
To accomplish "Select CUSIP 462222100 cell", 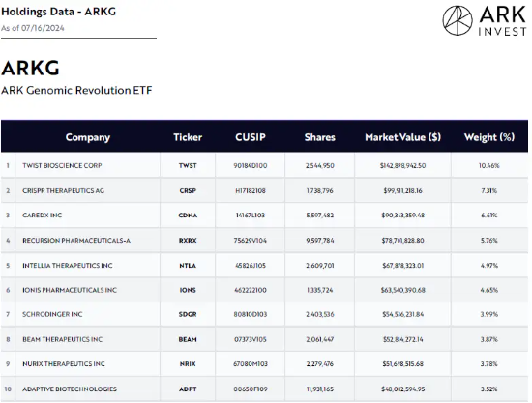I will [251, 290].
